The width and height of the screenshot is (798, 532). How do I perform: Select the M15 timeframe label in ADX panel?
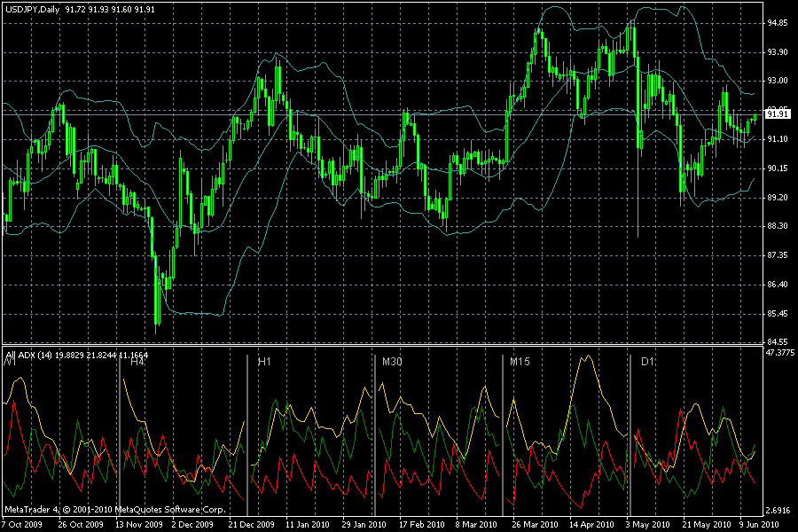(520, 362)
